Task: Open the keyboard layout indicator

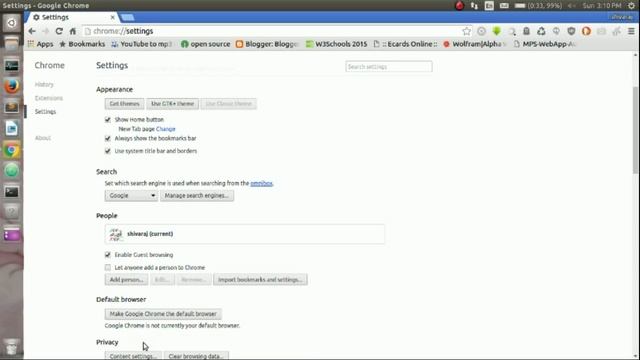Action: click(x=489, y=5)
